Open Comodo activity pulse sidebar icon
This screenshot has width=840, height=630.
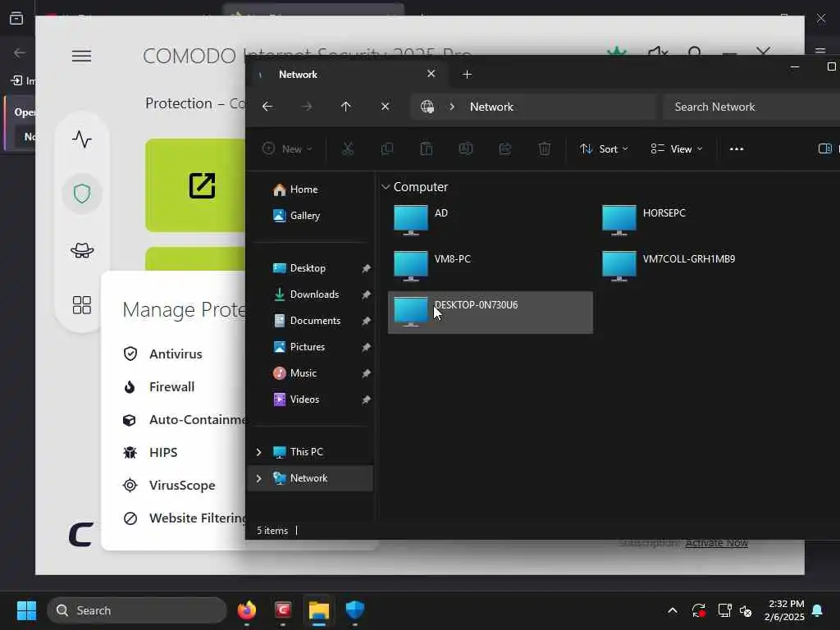pos(82,139)
